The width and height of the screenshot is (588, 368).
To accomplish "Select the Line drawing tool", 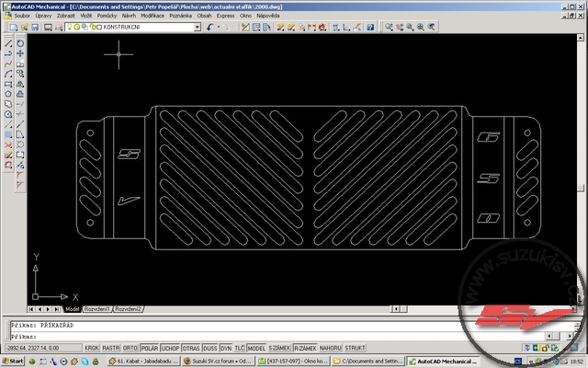I will pyautogui.click(x=8, y=43).
